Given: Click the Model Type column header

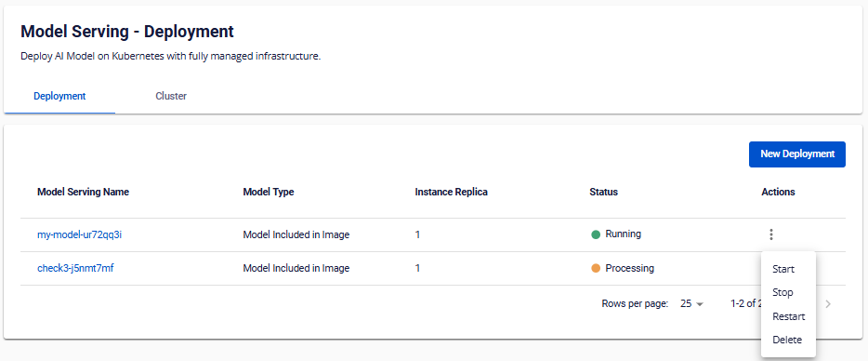Looking at the screenshot, I should (269, 192).
